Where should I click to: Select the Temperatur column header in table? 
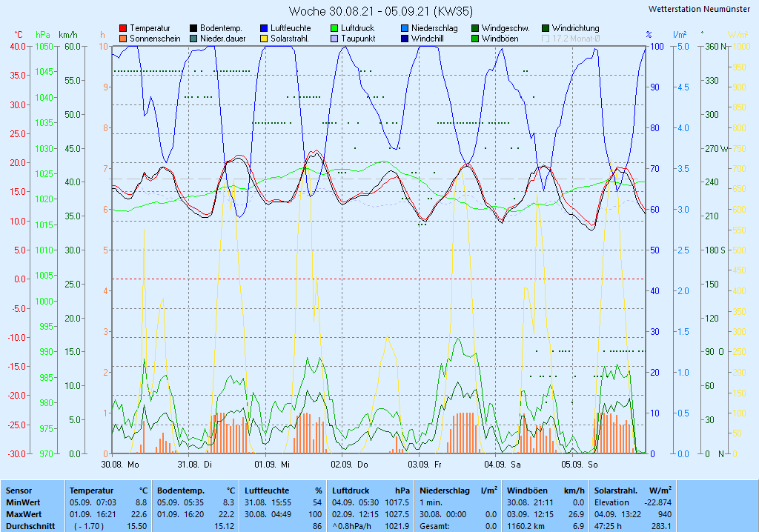click(x=91, y=491)
